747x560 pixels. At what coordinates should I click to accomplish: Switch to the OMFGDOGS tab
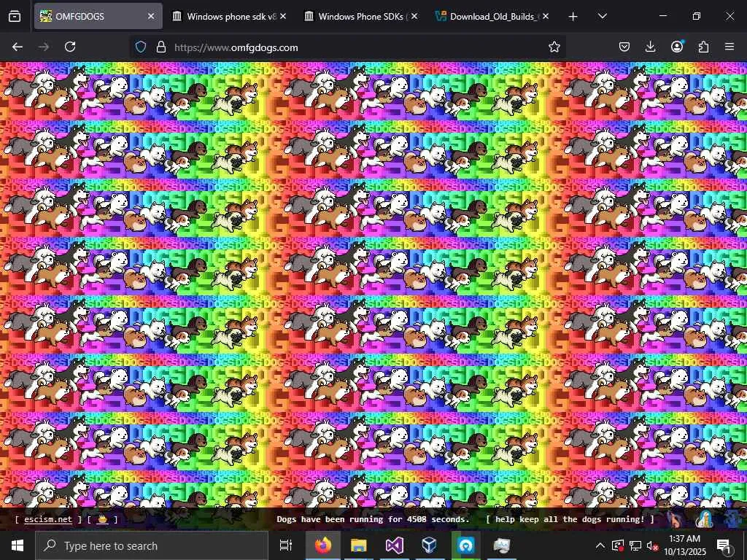coord(98,16)
